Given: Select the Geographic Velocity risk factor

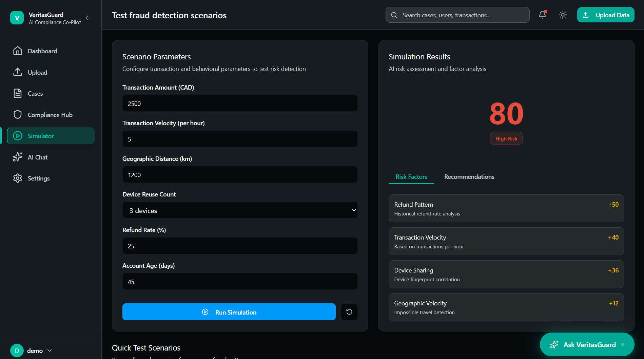Looking at the screenshot, I should [506, 307].
